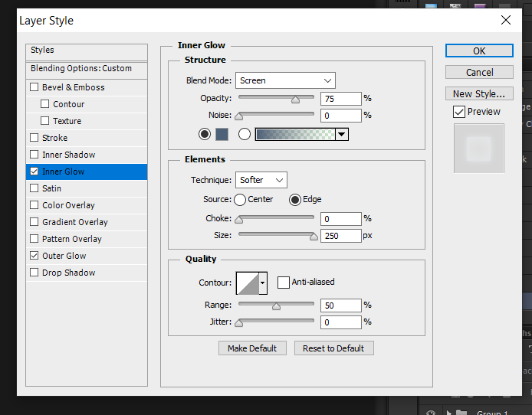Image resolution: width=532 pixels, height=415 pixels.
Task: Select the gradient glow radio button
Action: [x=245, y=134]
